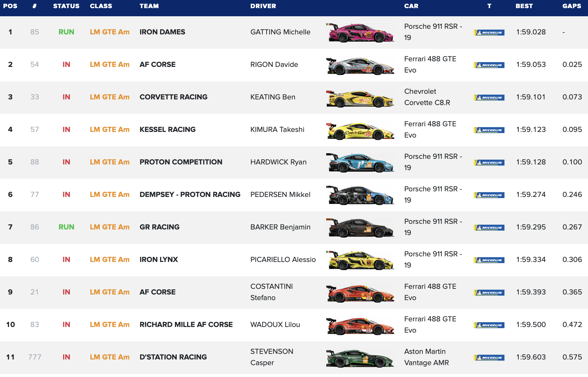Click the Michelin logo in Corvette Racing row
Viewport: 588px width, 377px height.
[489, 98]
